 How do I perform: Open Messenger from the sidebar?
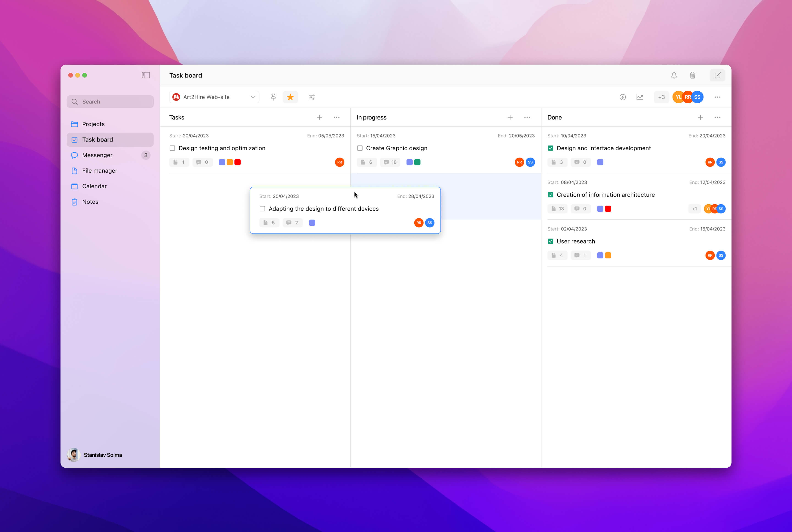tap(98, 155)
